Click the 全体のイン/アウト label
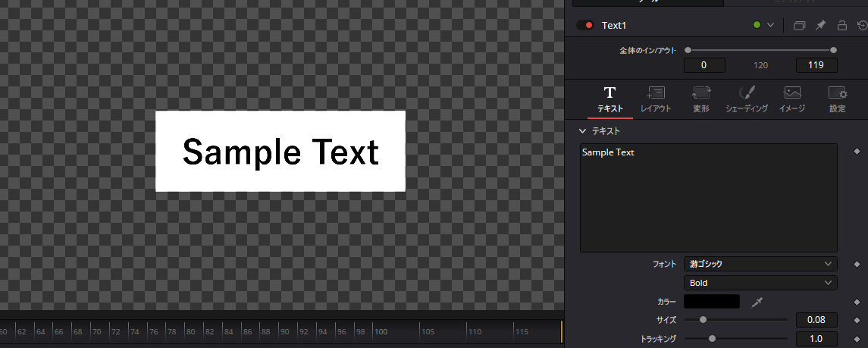868x348 pixels. tap(647, 50)
